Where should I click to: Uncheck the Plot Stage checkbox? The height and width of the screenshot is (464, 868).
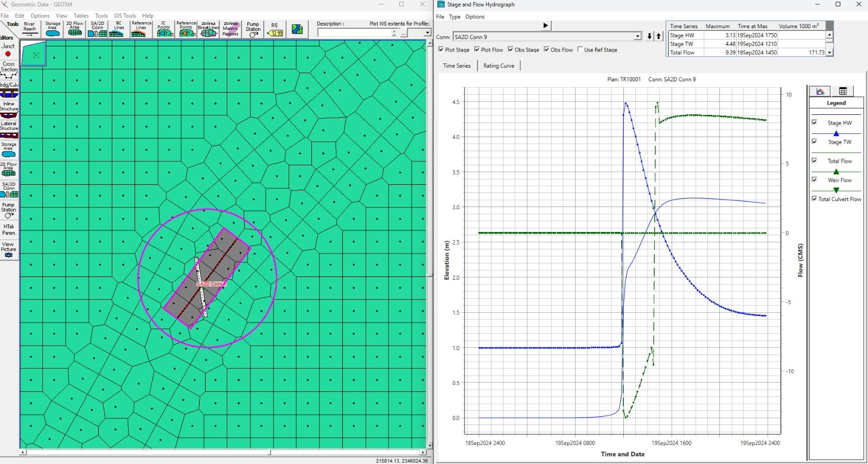coord(441,49)
